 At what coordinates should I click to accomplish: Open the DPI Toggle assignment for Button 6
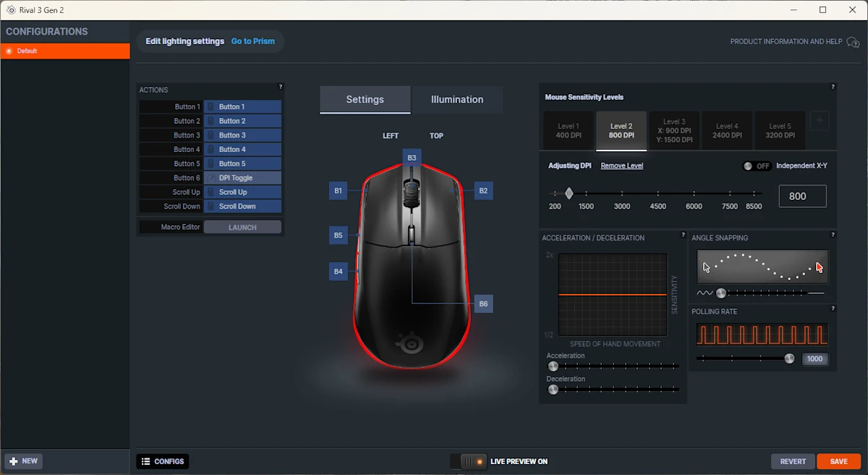point(242,177)
